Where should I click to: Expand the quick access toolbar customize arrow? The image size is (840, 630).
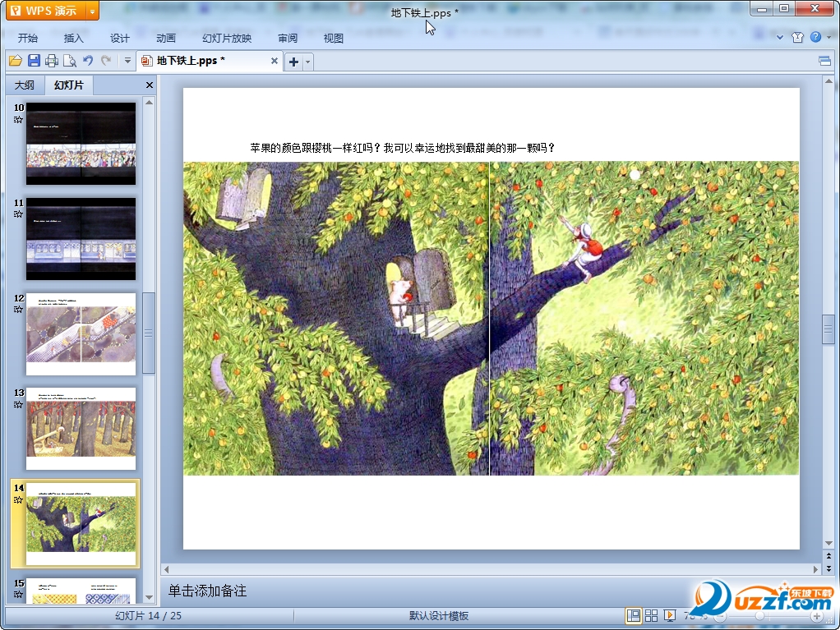pos(127,61)
